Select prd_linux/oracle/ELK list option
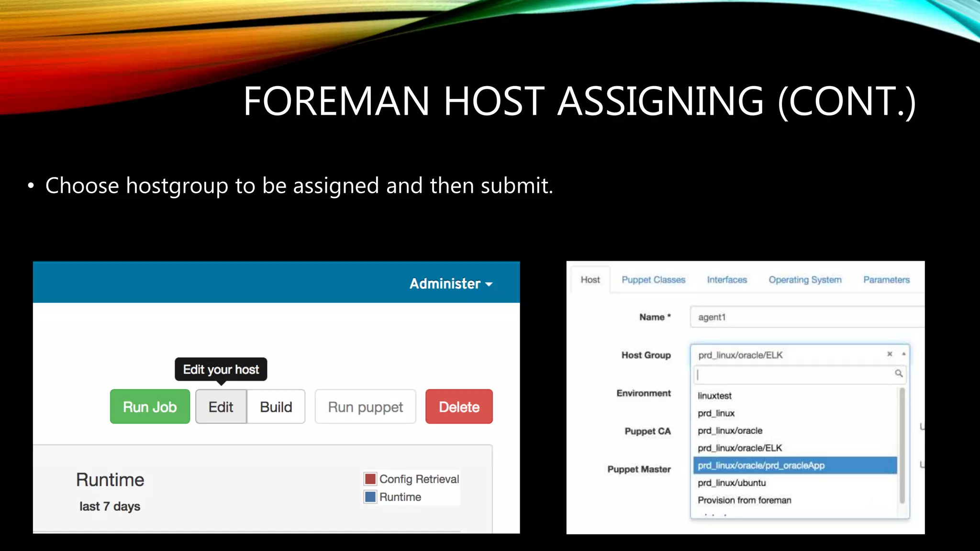The width and height of the screenshot is (980, 551). [795, 448]
